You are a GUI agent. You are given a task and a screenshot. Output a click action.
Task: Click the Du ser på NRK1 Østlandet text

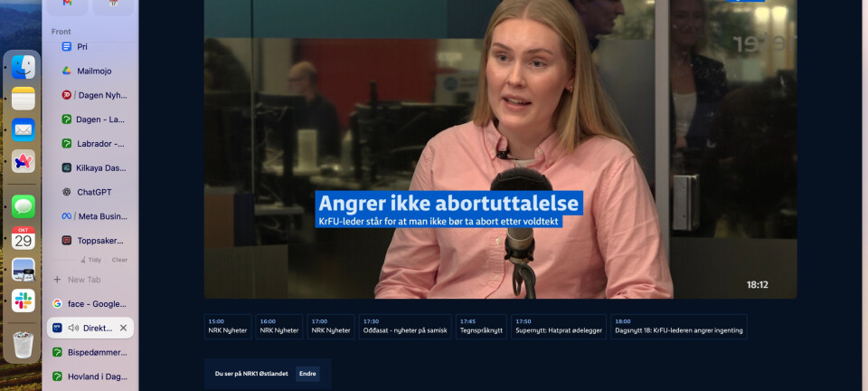(251, 374)
